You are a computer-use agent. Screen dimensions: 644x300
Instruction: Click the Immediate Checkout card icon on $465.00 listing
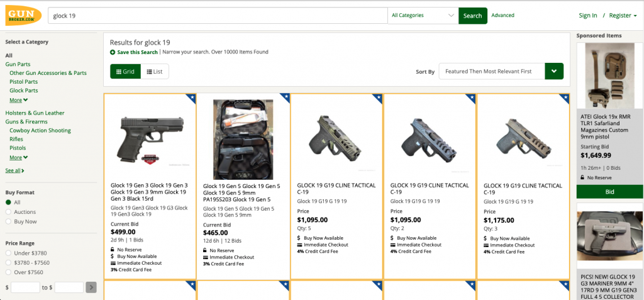206,257
